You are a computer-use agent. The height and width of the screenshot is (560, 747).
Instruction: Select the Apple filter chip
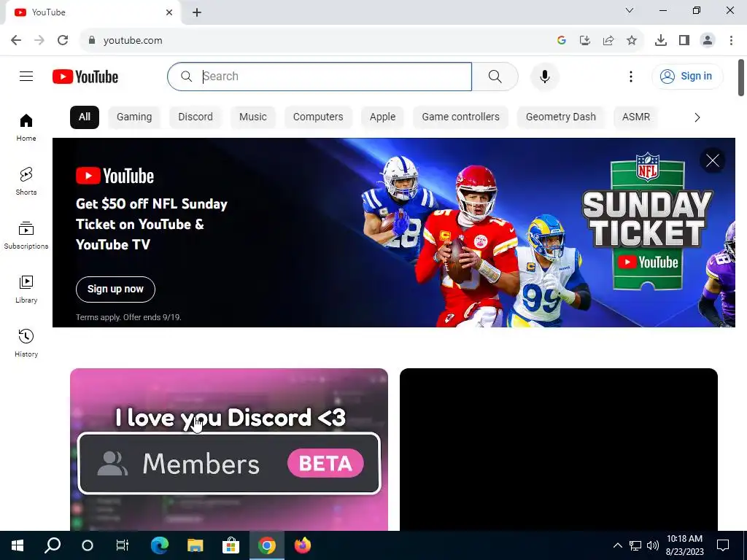tap(382, 117)
